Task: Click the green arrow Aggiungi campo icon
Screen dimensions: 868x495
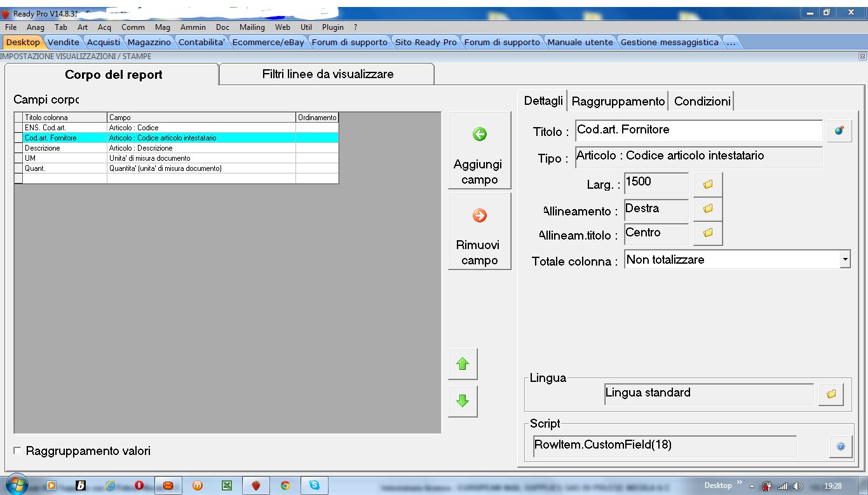Action: point(480,134)
